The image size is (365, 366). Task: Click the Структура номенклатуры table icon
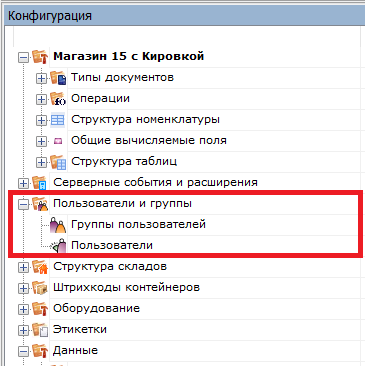click(x=58, y=120)
